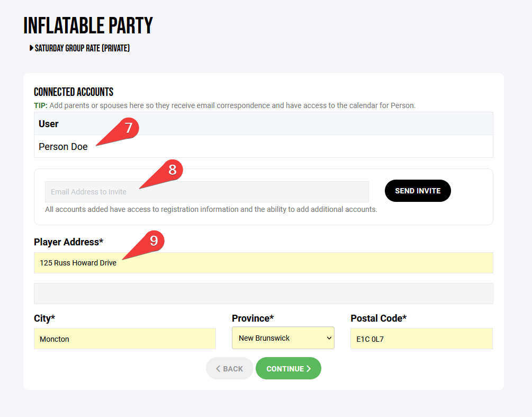Click the right chevron in the Continue button

pos(309,369)
